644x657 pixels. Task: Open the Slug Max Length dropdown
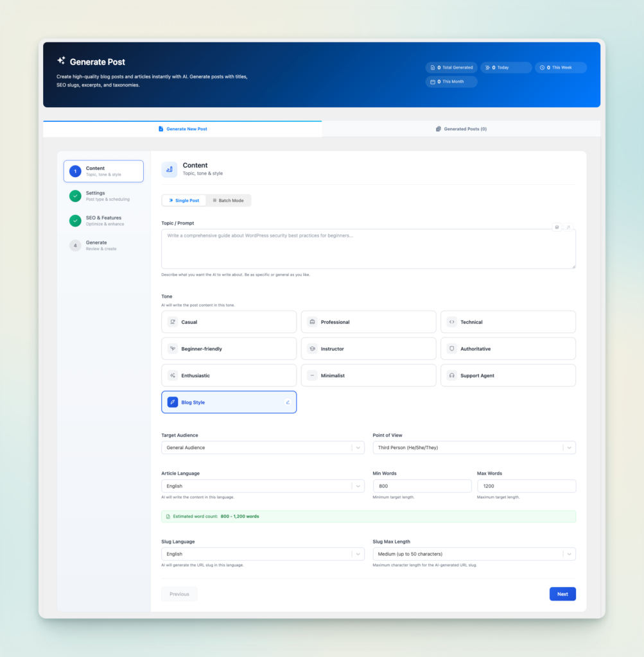[474, 554]
